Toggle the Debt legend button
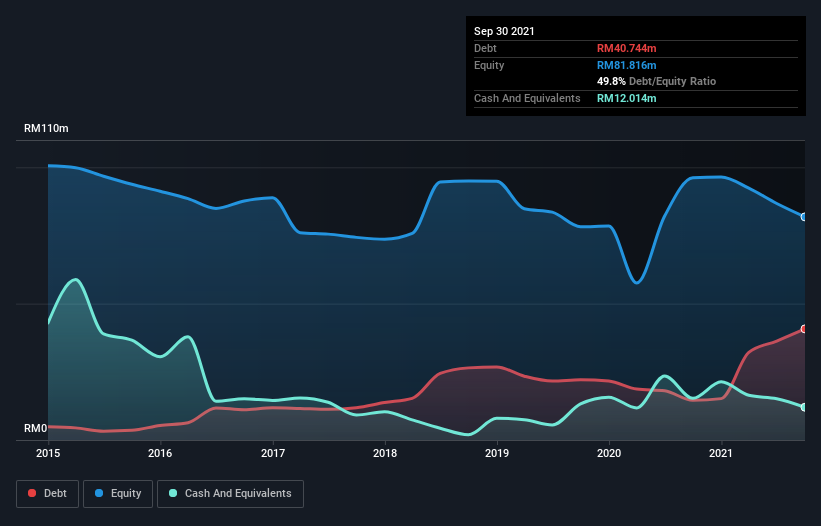This screenshot has height=526, width=821. click(x=47, y=494)
